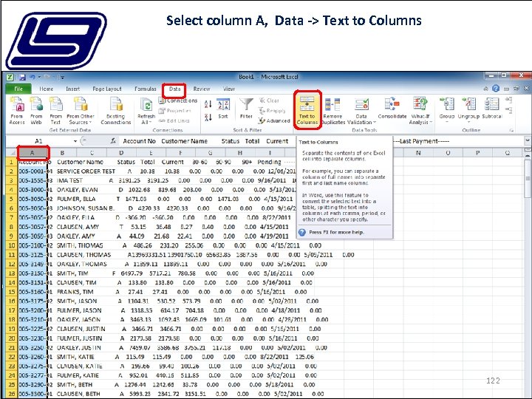Click cell with SERVICE ORDER TEST
Image resolution: width=532 pixels, height=399 pixels.
(86, 171)
